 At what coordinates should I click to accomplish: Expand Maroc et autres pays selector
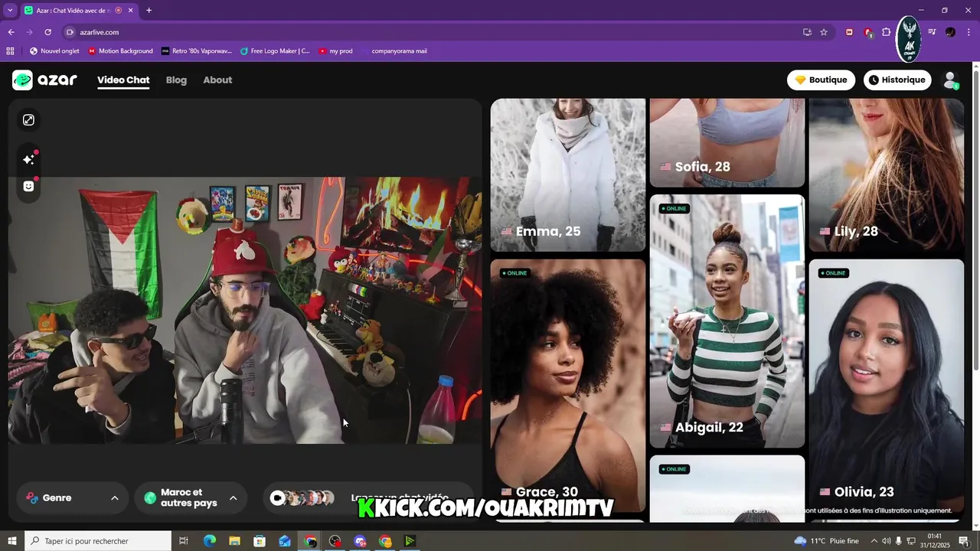point(191,498)
